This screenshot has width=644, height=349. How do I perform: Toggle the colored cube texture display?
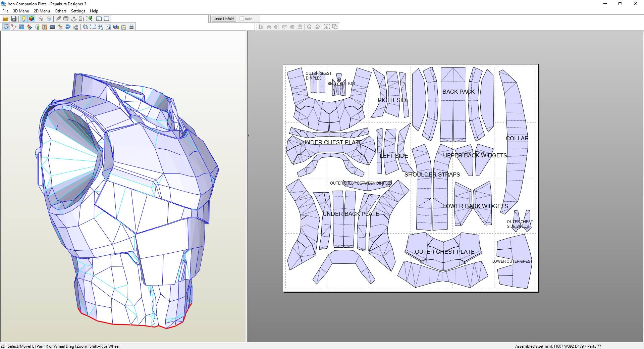32,19
